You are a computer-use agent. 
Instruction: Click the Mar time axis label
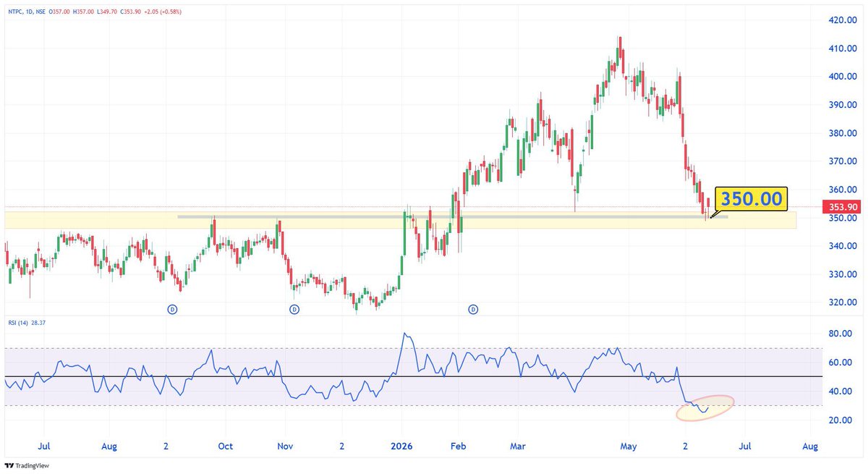click(x=517, y=447)
